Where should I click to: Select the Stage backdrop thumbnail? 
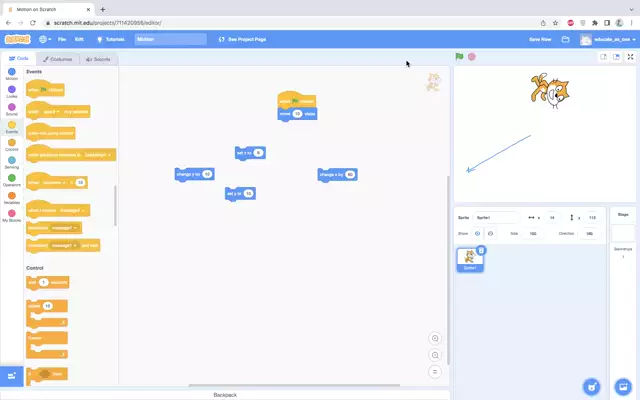(x=623, y=233)
